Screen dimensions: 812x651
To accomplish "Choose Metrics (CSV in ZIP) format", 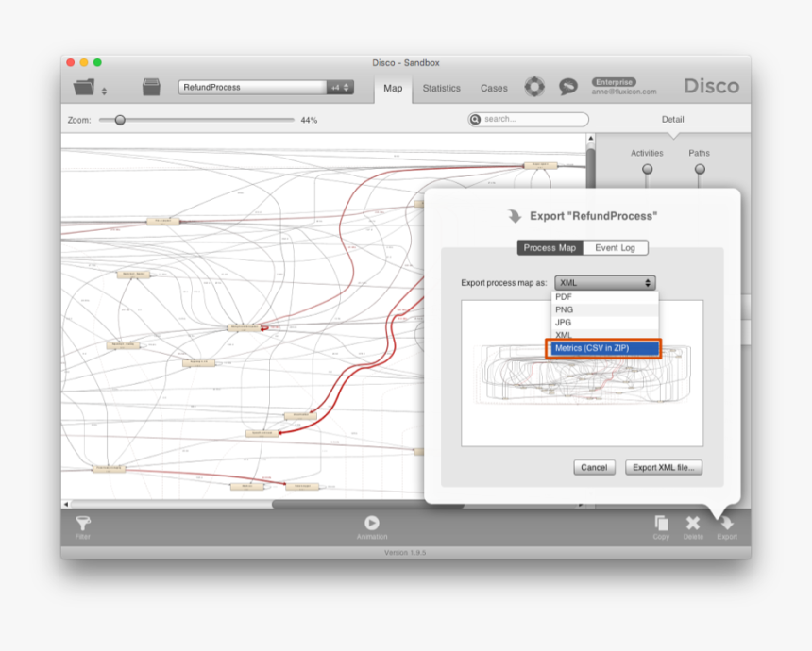I will click(x=604, y=348).
